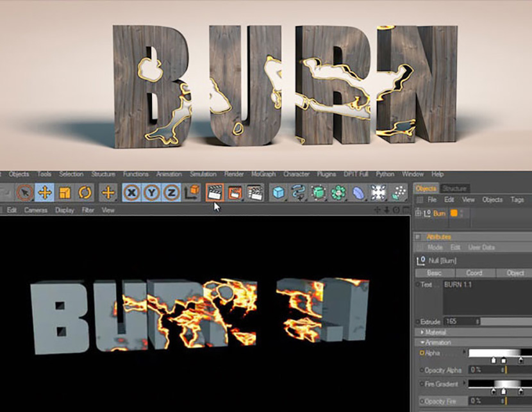532x412 pixels.
Task: Toggle the Text parameter keyframe dot
Action: (418, 284)
